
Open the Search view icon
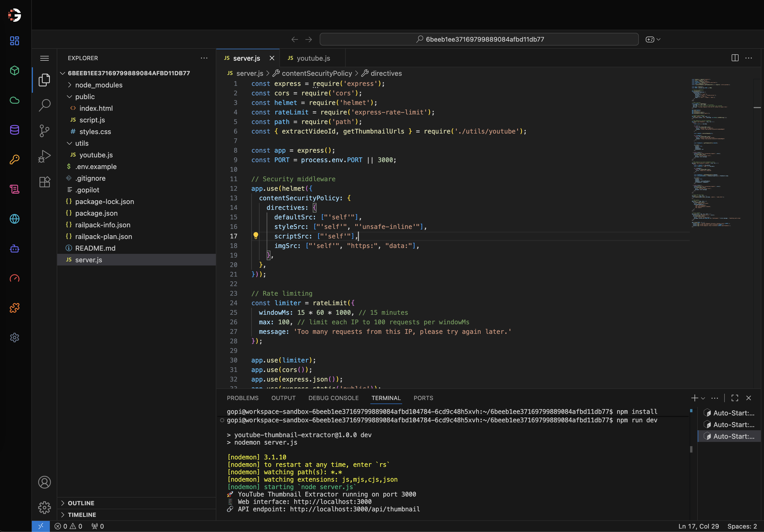point(44,105)
